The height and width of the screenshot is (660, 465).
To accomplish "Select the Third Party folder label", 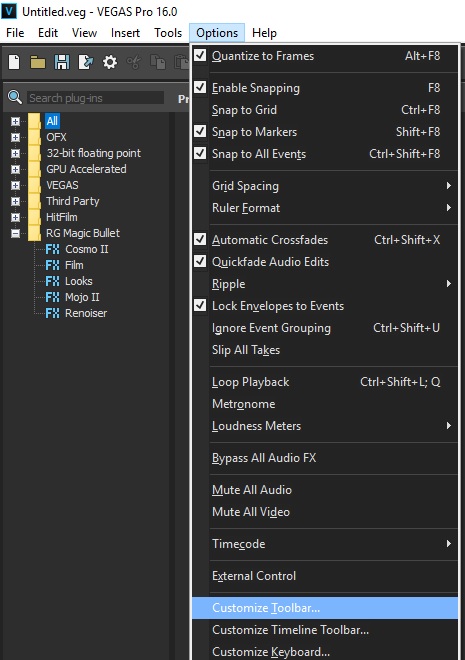I will coord(73,201).
